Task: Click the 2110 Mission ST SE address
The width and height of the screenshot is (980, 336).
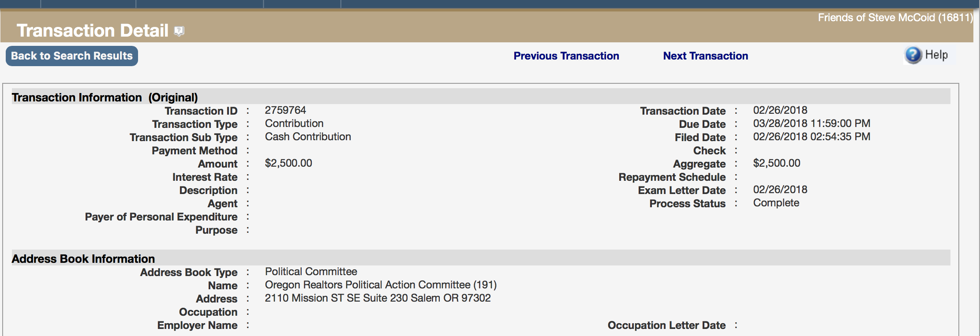Action: (378, 298)
